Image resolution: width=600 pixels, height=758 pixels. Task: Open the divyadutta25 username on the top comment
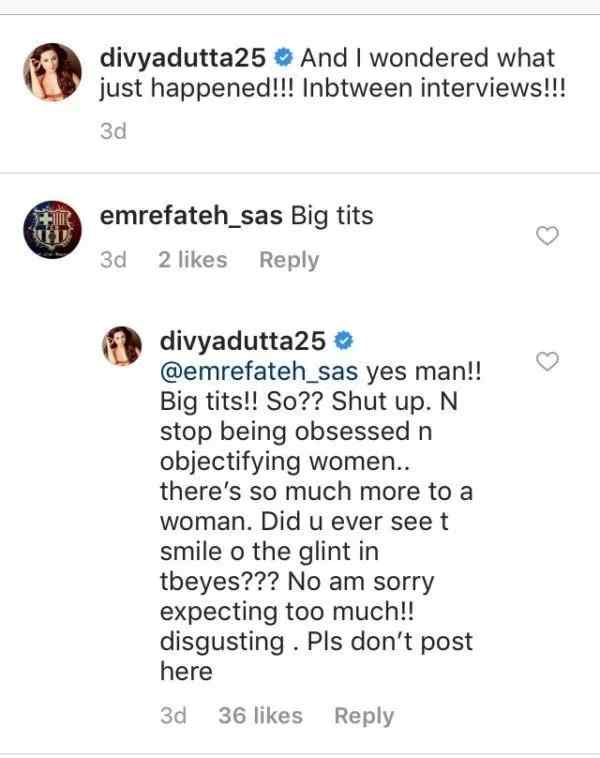click(x=182, y=59)
